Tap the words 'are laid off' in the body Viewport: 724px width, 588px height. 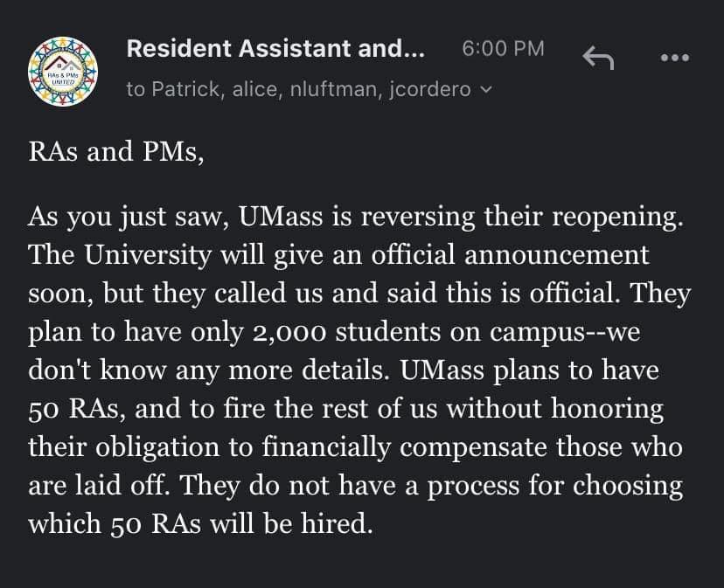click(97, 486)
